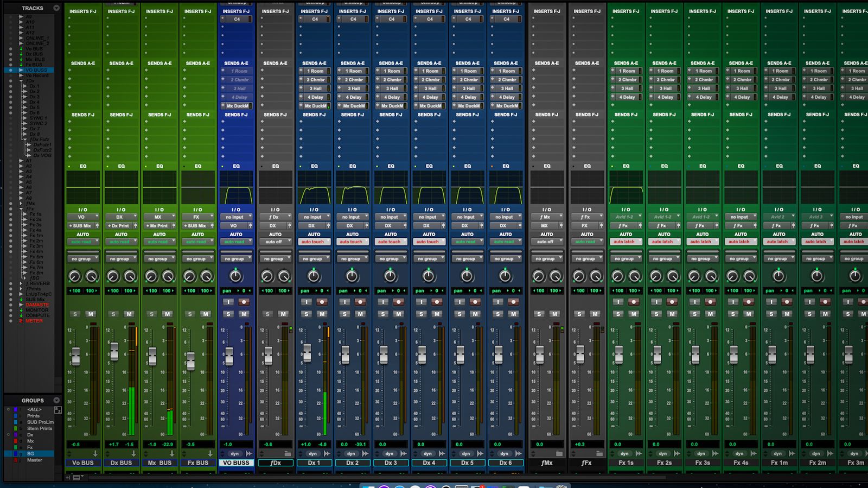Click the Mx DuckM send on Dx 6
This screenshot has width=868, height=488.
[x=506, y=106]
